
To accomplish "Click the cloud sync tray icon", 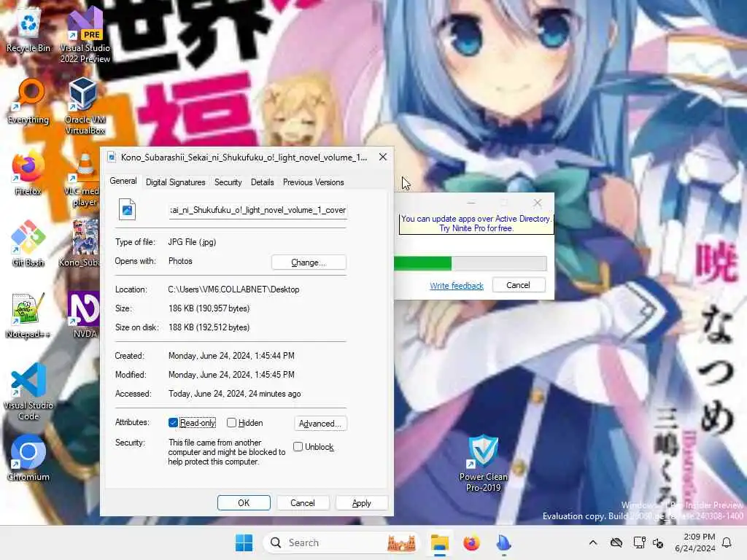I will point(616,542).
